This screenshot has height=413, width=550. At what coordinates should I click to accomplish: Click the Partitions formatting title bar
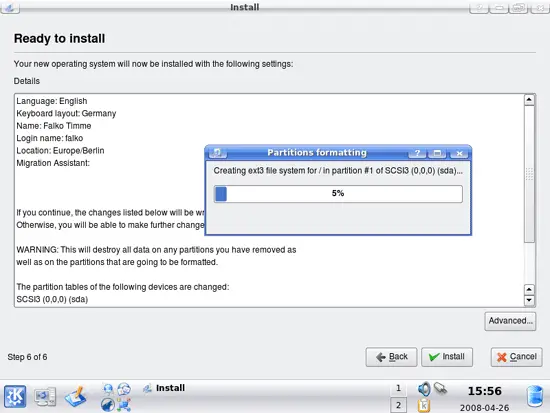pyautogui.click(x=317, y=153)
